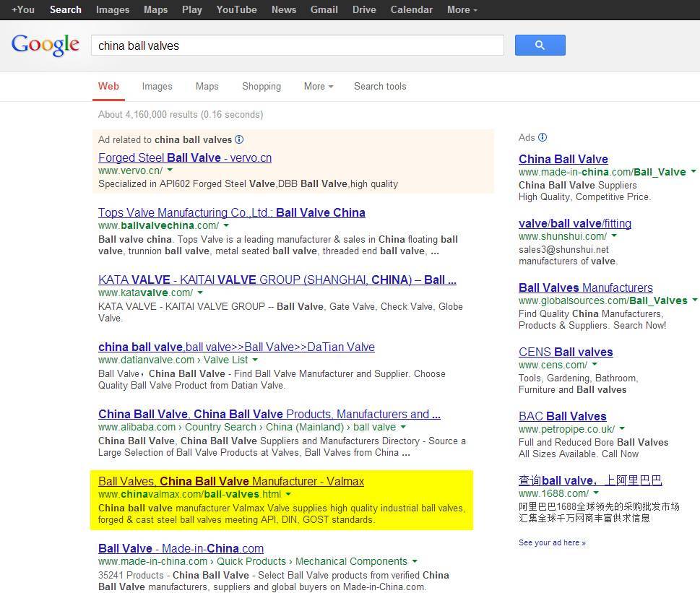Viewport: 700px width, 593px height.
Task: Select the Web search tab
Action: (108, 86)
